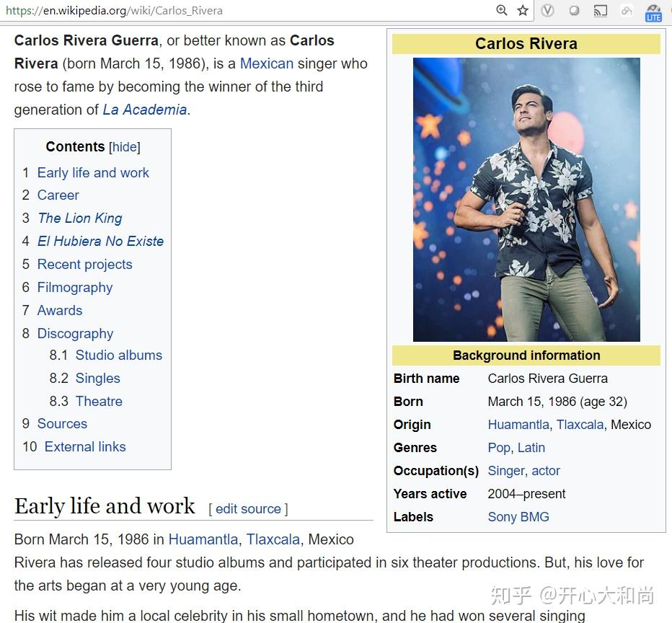Click the Background information header
The image size is (672, 623).
click(x=526, y=355)
